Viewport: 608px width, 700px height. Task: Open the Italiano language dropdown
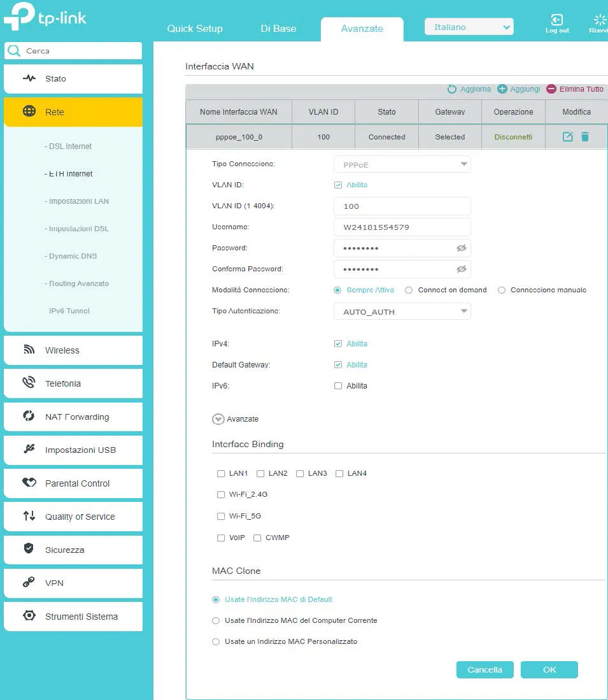(469, 27)
